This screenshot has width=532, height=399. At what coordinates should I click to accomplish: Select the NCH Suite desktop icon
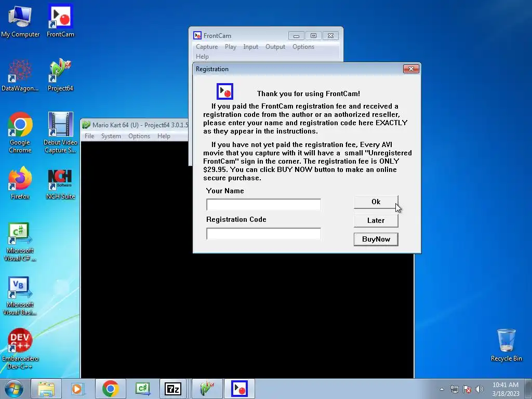[x=60, y=183]
